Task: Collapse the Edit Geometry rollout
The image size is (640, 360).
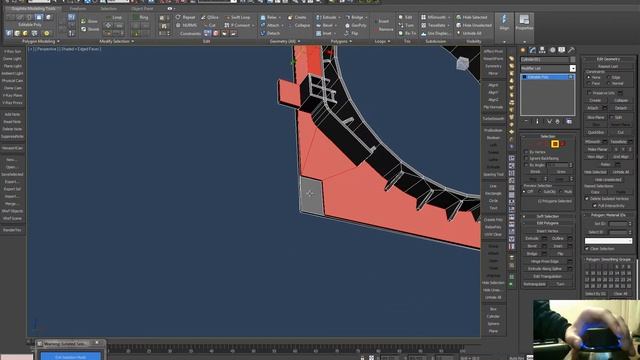Action: pyautogui.click(x=608, y=59)
